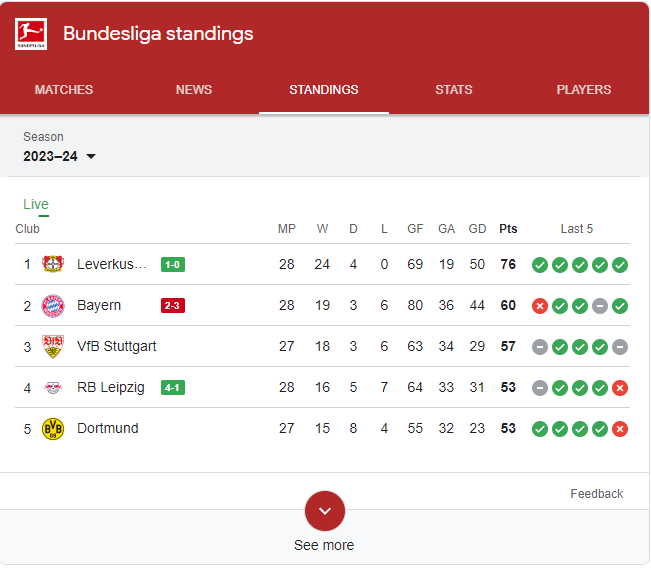Click the See more label
The height and width of the screenshot is (569, 651).
point(324,545)
